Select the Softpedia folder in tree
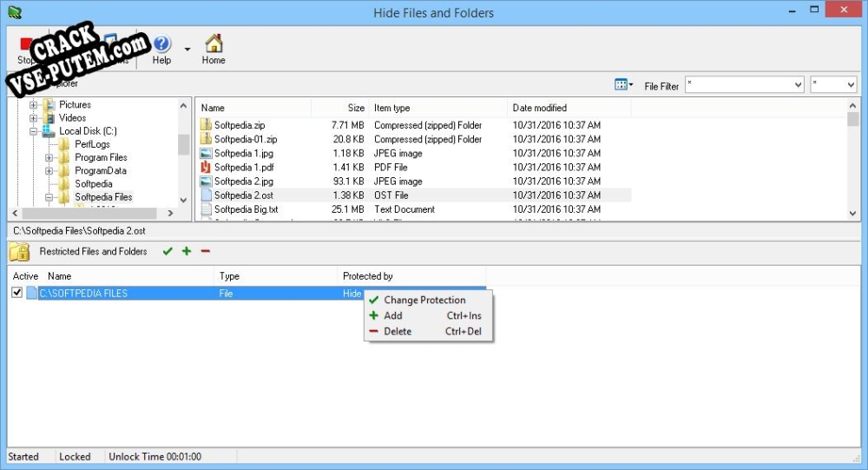The image size is (868, 470). [94, 183]
